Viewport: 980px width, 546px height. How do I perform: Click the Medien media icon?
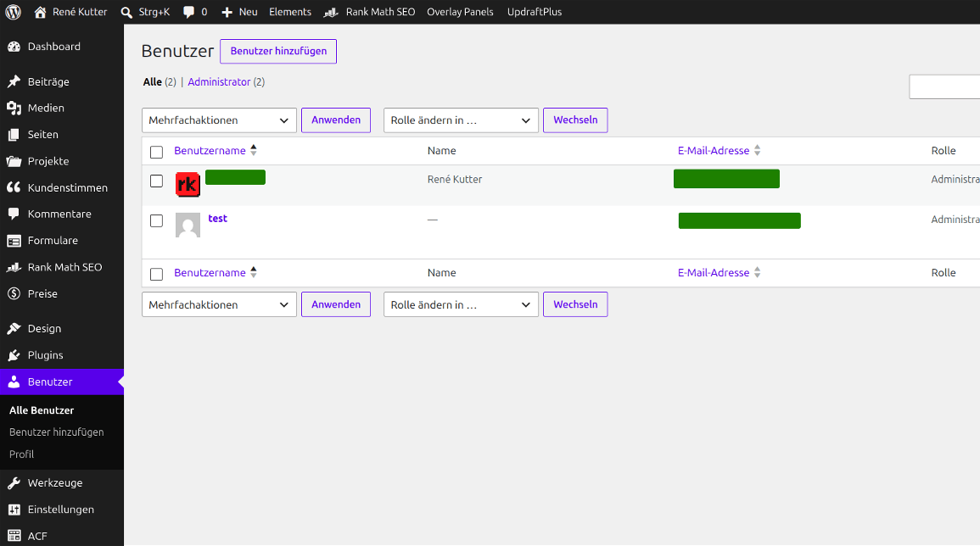14,108
